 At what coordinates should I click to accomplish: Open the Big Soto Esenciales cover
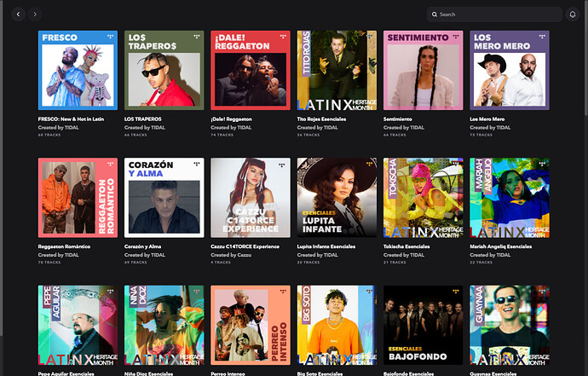click(337, 326)
